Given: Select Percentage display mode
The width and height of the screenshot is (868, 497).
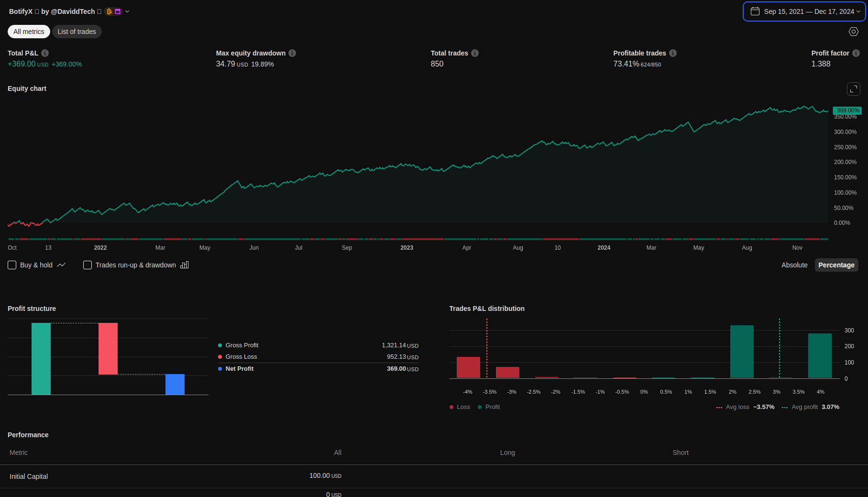Looking at the screenshot, I should [836, 265].
